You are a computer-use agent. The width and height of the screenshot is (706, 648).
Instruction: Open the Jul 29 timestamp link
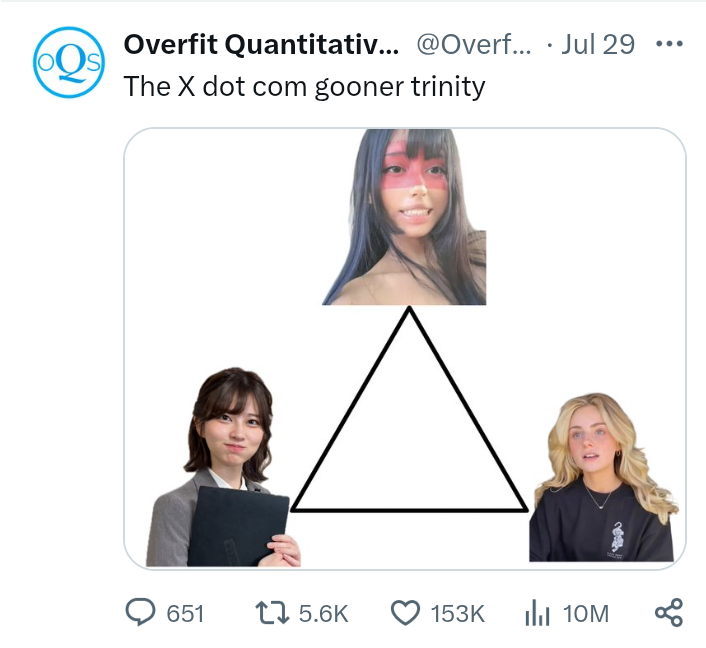tap(598, 45)
